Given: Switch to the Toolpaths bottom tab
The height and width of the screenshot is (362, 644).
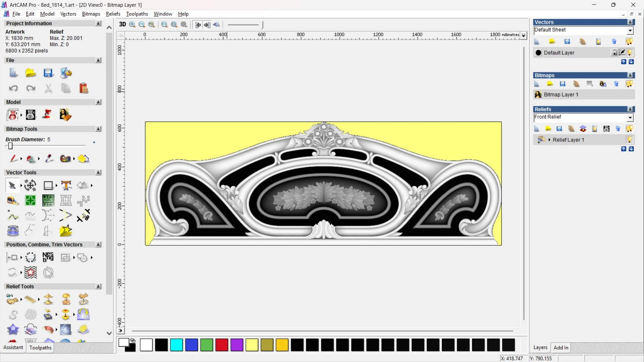Looking at the screenshot, I should [x=40, y=348].
